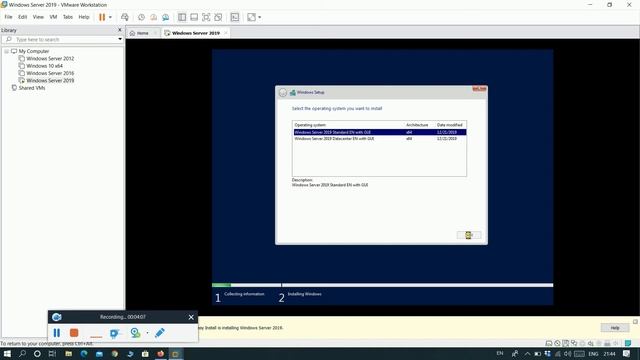The image size is (640, 360).
Task: Show hidden system tray icons
Action: click(527, 354)
